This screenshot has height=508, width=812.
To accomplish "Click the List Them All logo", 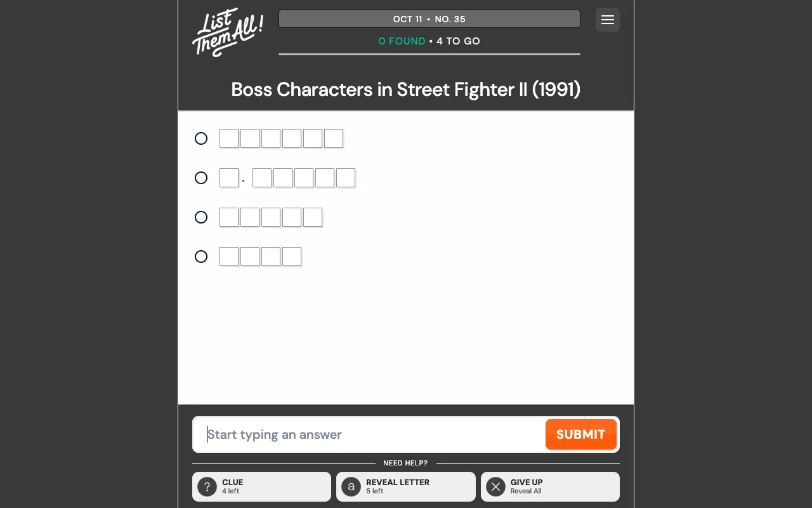I will tap(228, 32).
